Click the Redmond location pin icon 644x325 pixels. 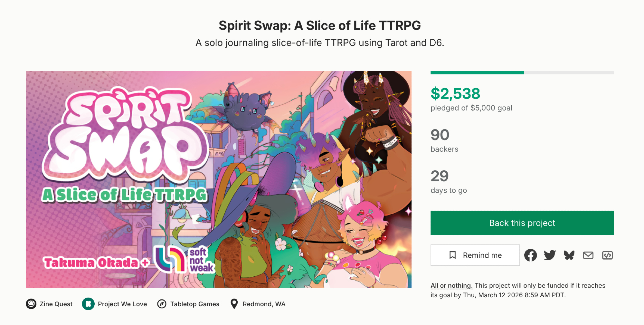point(234,304)
